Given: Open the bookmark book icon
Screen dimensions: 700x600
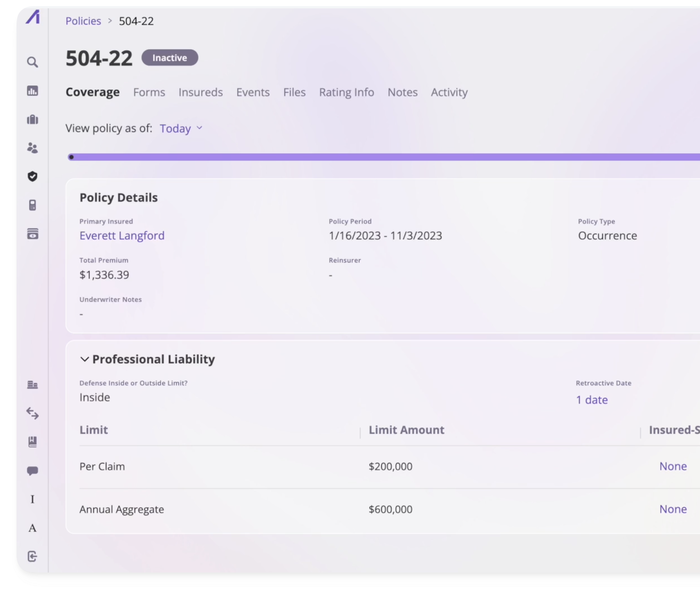Looking at the screenshot, I should 32,442.
